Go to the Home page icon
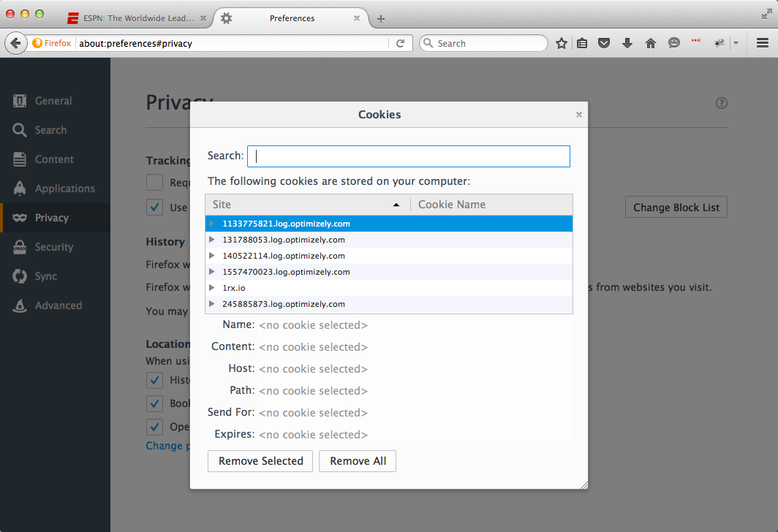Viewport: 778px width, 532px height. tap(651, 43)
